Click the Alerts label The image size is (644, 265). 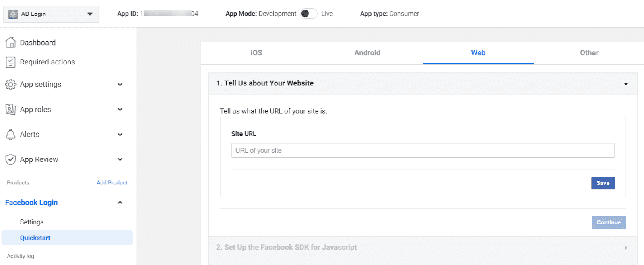click(30, 134)
